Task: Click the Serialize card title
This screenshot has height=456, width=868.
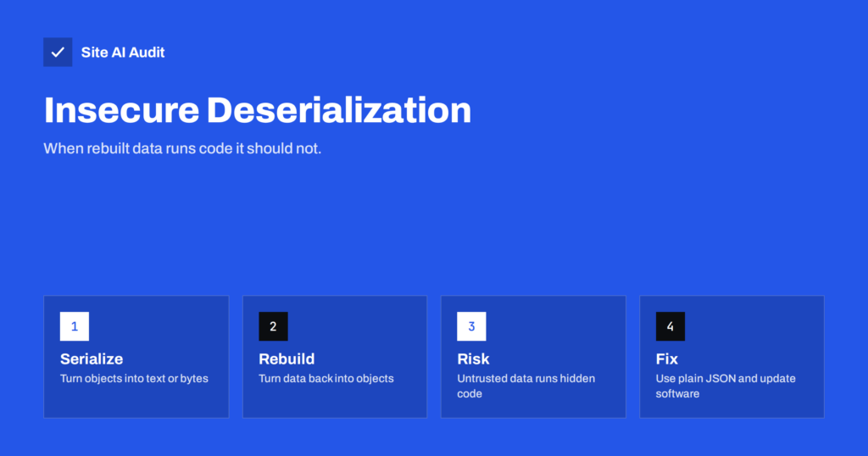Action: (92, 359)
